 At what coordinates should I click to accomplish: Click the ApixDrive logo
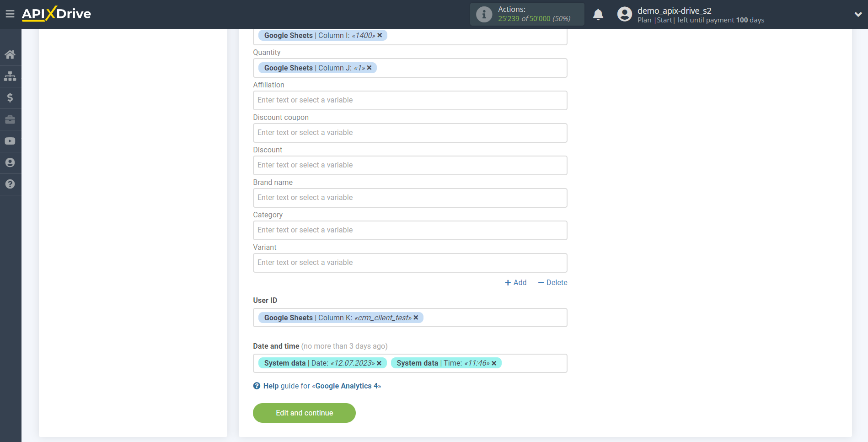(56, 14)
